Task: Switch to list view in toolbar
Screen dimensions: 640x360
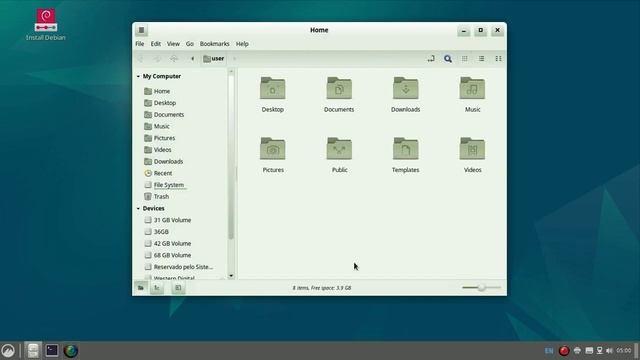Action: tap(482, 59)
